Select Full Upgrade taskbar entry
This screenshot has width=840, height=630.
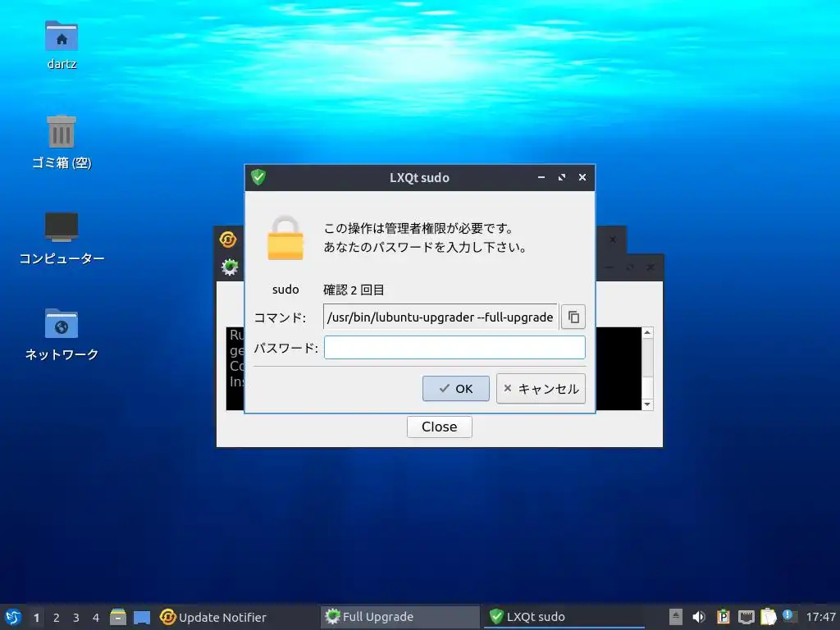[x=399, y=617]
